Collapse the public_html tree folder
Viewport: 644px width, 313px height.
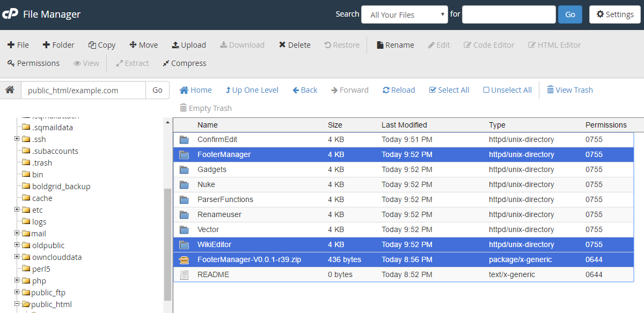pyautogui.click(x=17, y=304)
